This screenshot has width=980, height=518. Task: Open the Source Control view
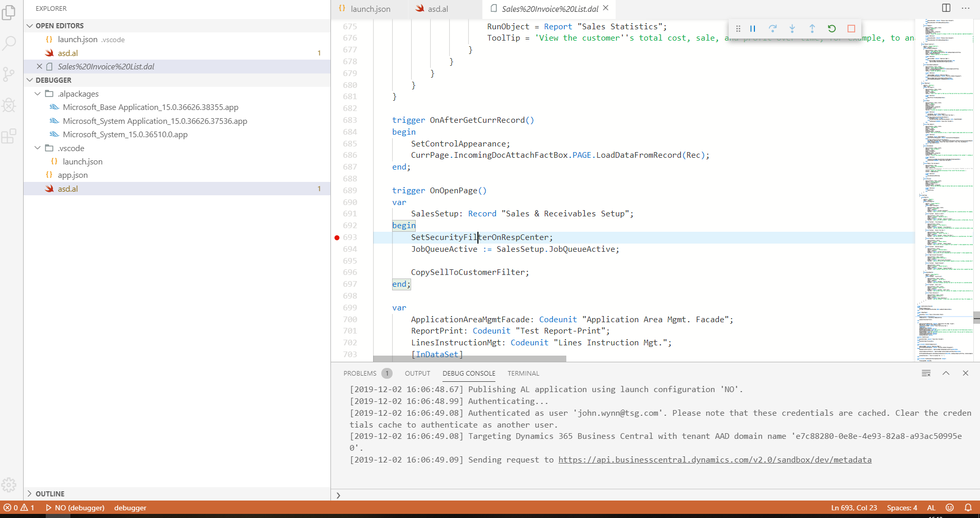(9, 74)
